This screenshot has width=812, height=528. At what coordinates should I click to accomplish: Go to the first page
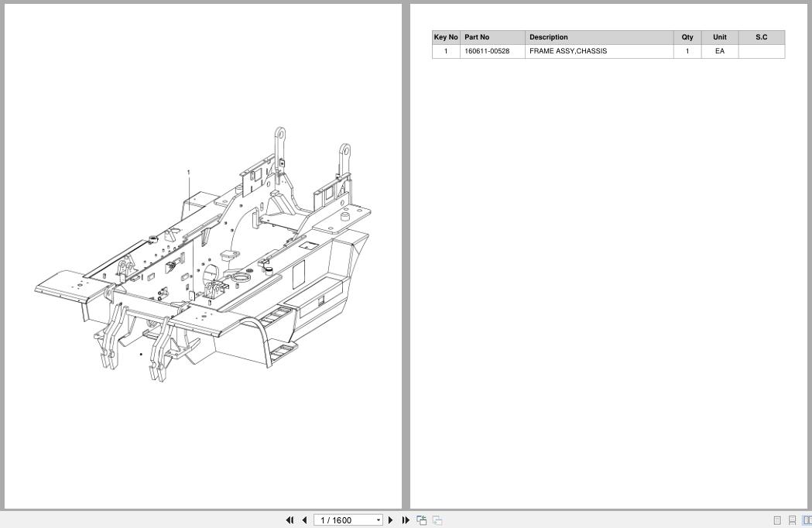pos(290,520)
